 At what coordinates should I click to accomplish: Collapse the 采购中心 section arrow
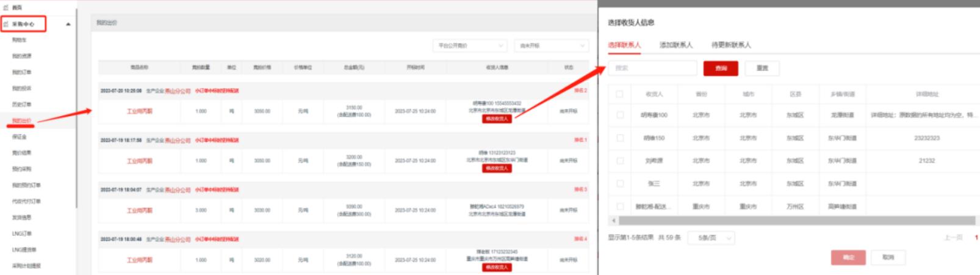tap(68, 24)
